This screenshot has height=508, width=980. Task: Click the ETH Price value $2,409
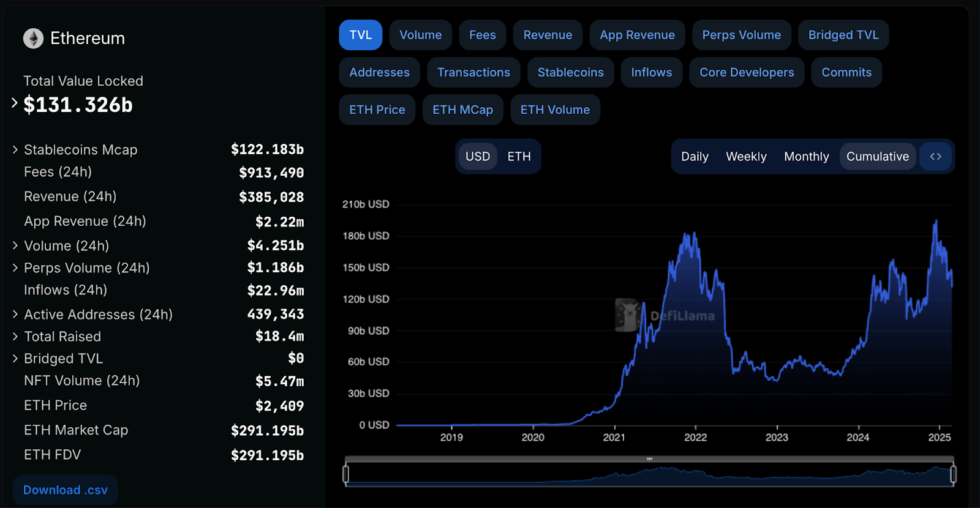click(x=279, y=406)
